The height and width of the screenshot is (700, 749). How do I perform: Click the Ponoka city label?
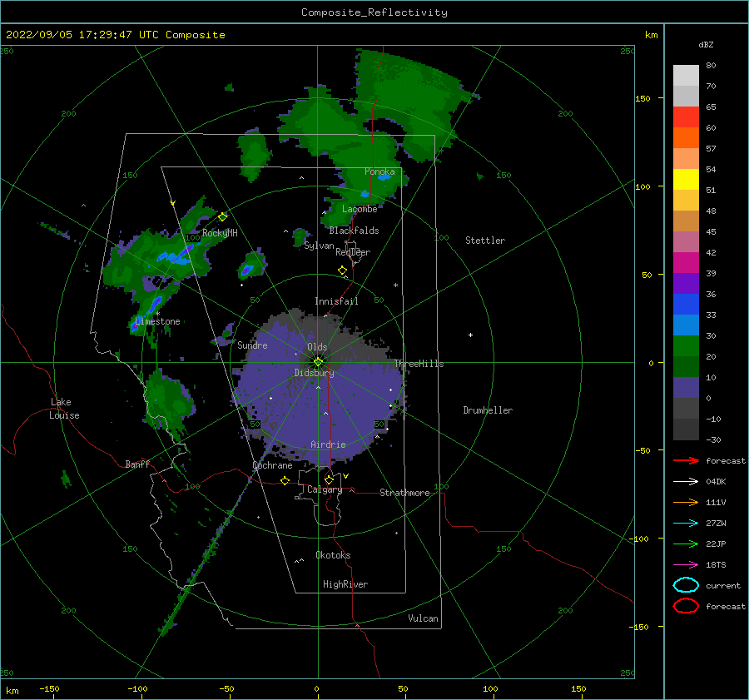pyautogui.click(x=379, y=171)
